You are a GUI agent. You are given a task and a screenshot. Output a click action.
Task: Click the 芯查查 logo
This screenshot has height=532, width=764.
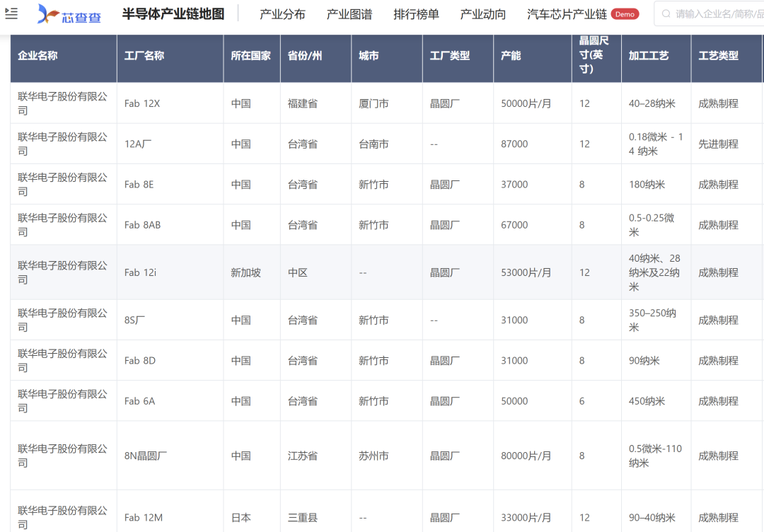(69, 14)
